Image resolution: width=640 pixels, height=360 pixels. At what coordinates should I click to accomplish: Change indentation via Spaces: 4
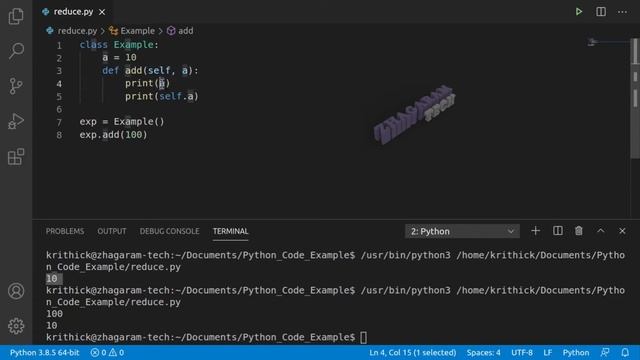(x=484, y=352)
